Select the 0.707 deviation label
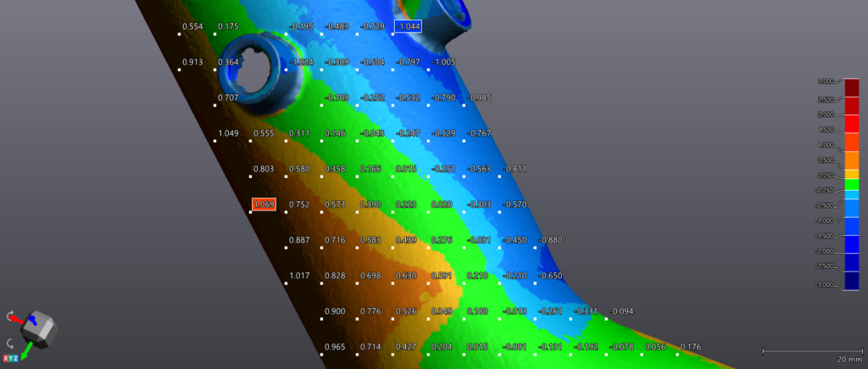Viewport: 868px width, 369px height. point(228,98)
